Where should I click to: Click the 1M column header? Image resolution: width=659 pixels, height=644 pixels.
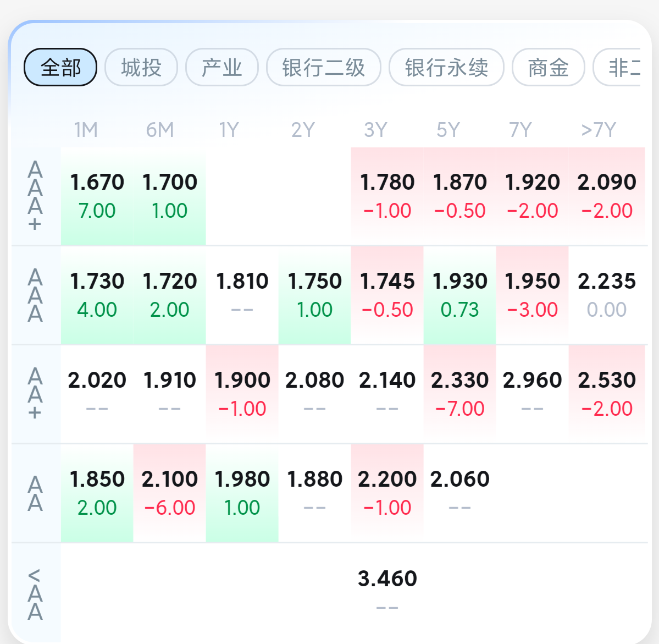[x=86, y=130]
